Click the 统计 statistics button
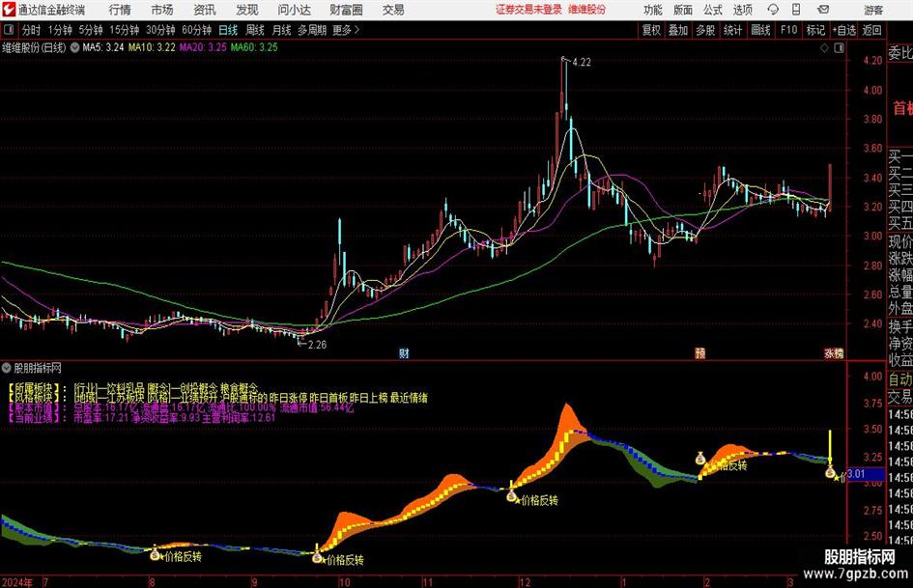Viewport: 913px width, 588px height. pyautogui.click(x=732, y=30)
